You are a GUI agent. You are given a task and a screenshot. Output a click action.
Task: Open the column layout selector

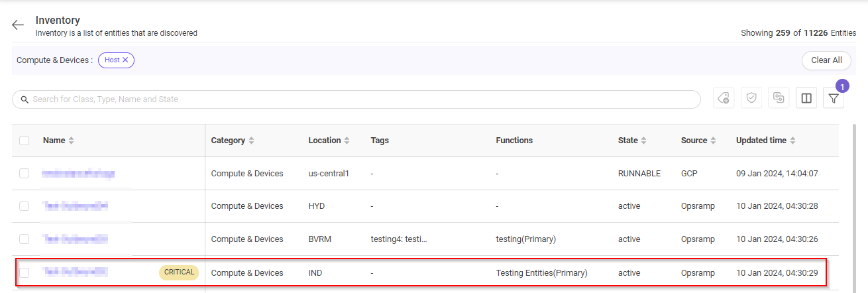coord(806,99)
